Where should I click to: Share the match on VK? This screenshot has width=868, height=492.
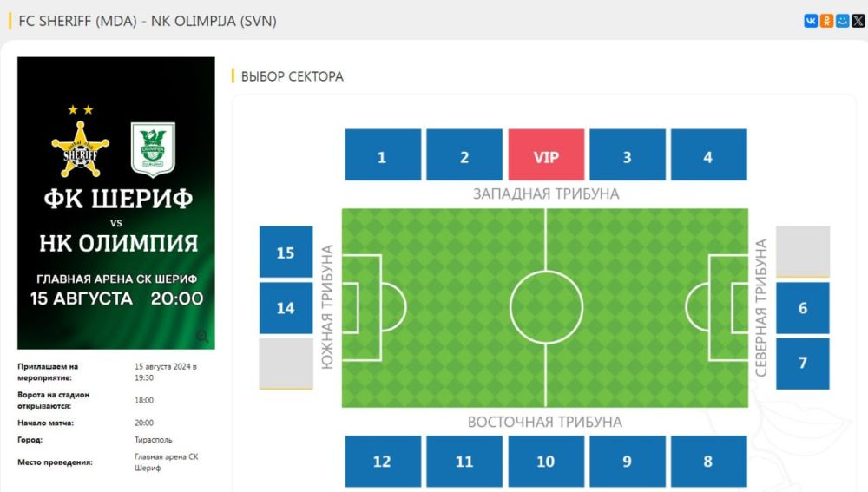[812, 21]
